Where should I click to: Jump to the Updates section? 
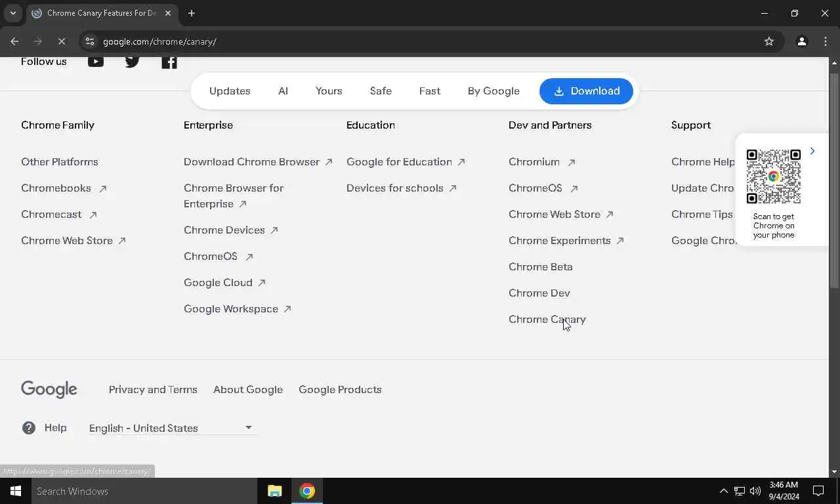pos(230,91)
